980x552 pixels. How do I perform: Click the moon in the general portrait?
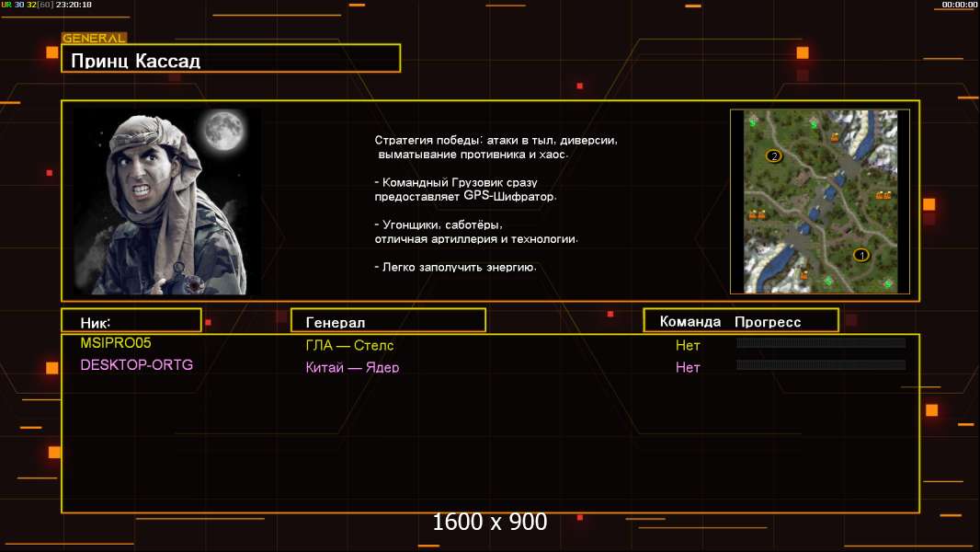pyautogui.click(x=223, y=130)
